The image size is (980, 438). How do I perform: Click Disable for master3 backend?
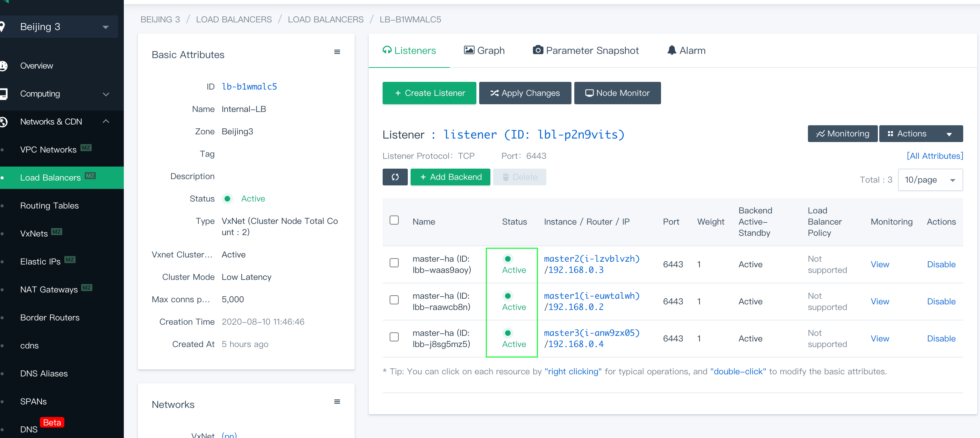[941, 338]
